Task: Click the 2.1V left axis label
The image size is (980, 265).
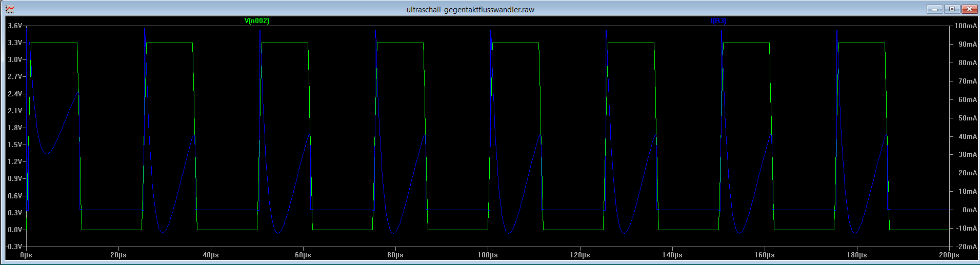Action: pos(15,111)
